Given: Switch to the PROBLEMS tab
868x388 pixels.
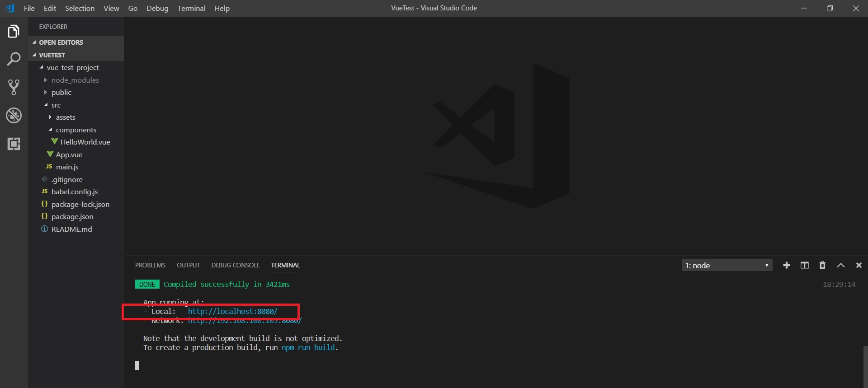Looking at the screenshot, I should [150, 265].
